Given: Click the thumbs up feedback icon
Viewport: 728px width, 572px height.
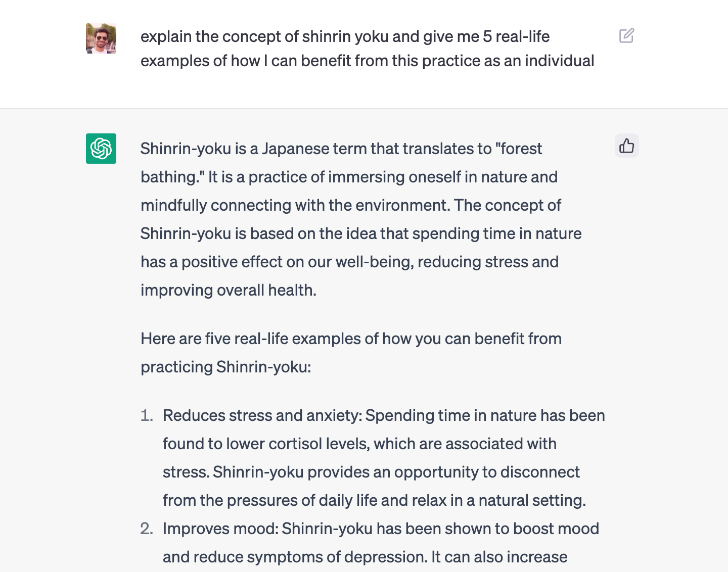Looking at the screenshot, I should (626, 146).
